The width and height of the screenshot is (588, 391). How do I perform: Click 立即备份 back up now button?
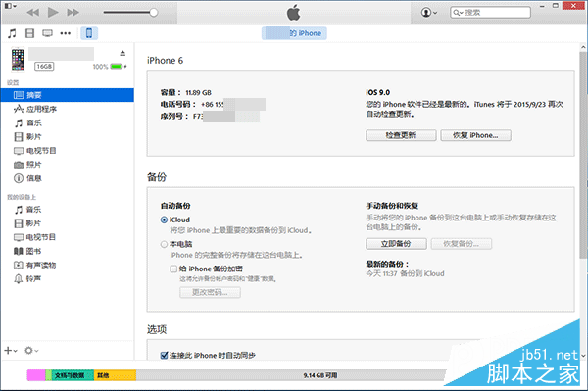point(396,244)
